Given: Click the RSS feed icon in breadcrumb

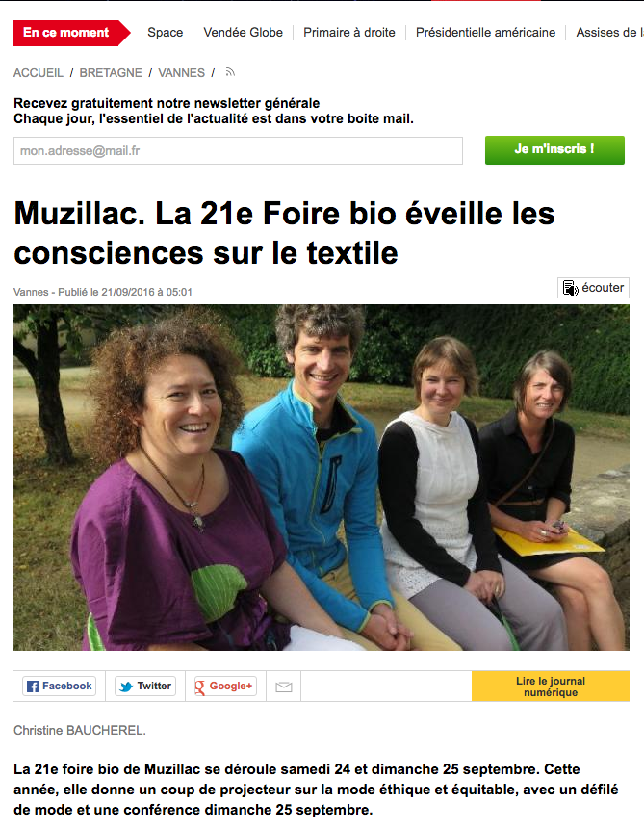Looking at the screenshot, I should 230,72.
